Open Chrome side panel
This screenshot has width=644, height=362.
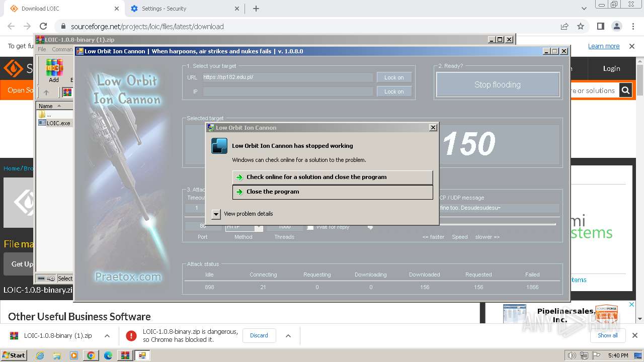tap(600, 26)
